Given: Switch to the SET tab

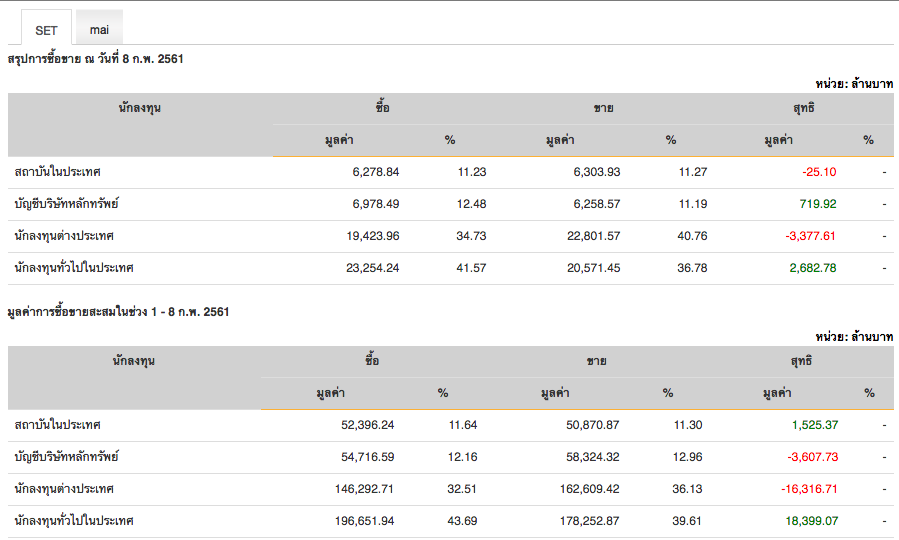Looking at the screenshot, I should pyautogui.click(x=46, y=29).
